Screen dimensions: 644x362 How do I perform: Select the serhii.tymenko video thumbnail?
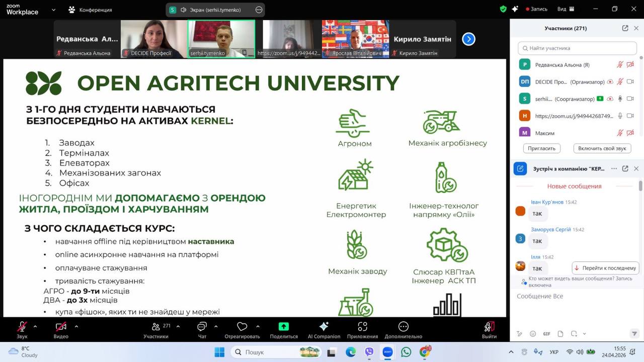(221, 39)
